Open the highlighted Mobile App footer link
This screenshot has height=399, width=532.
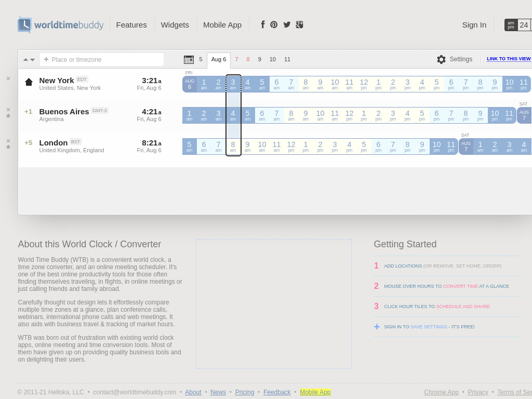(315, 392)
